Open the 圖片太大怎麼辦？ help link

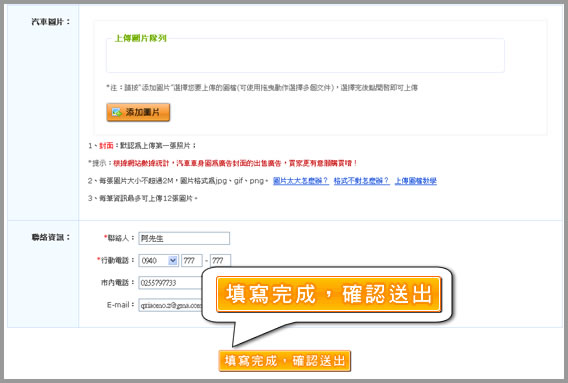(301, 181)
